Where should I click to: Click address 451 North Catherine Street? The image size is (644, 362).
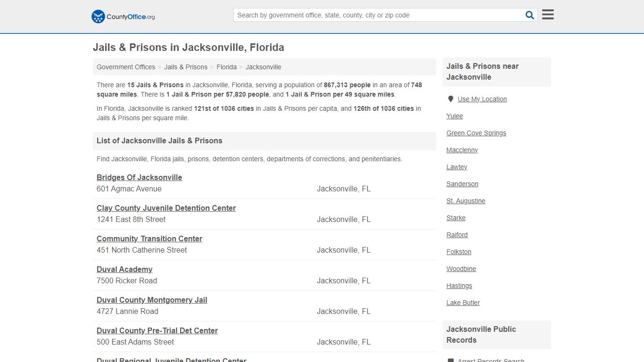(142, 250)
